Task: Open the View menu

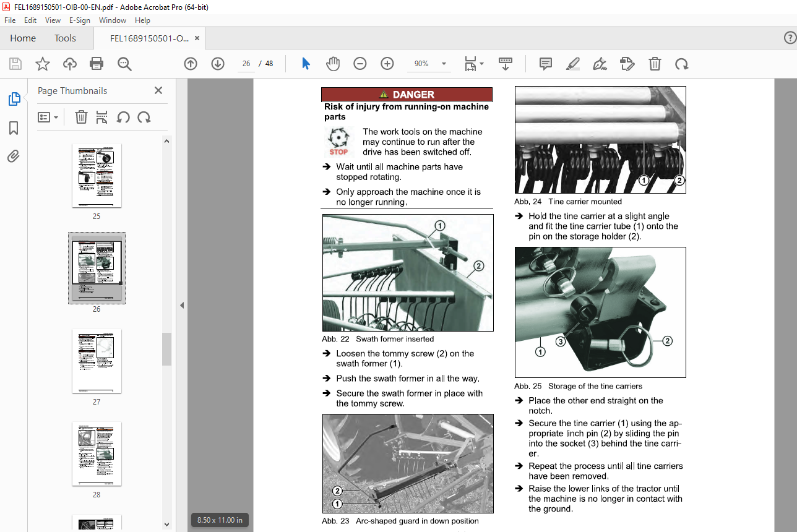Action: coord(53,20)
